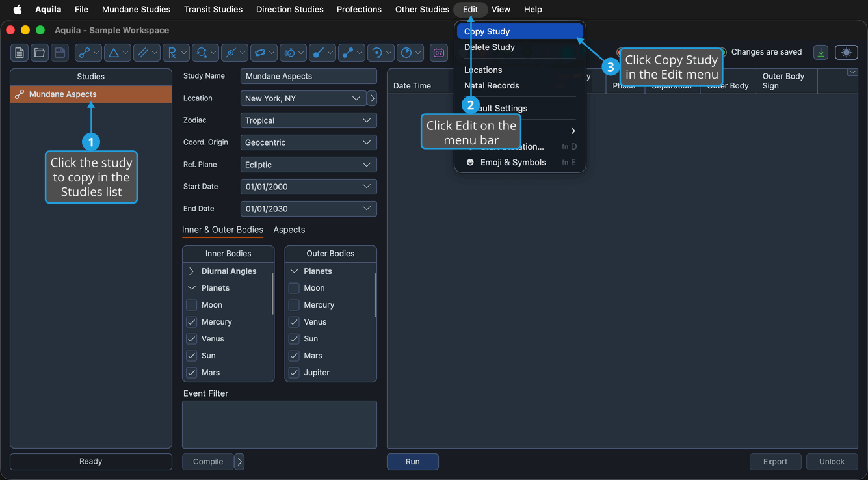
Task: Check Mercury under Outer Bodies
Action: [294, 305]
